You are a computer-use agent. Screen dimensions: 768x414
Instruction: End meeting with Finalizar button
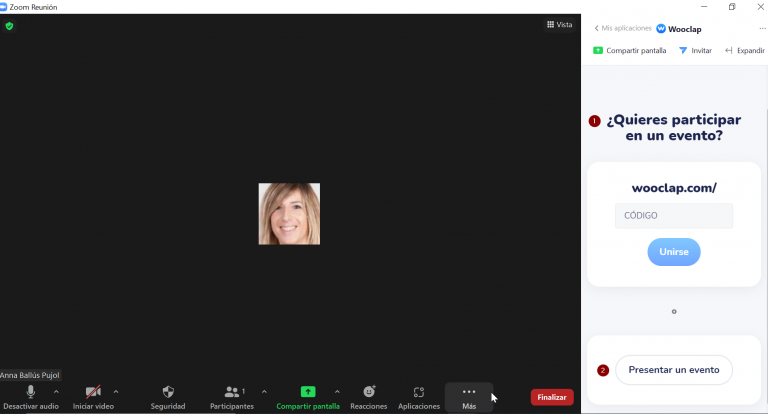click(x=552, y=397)
